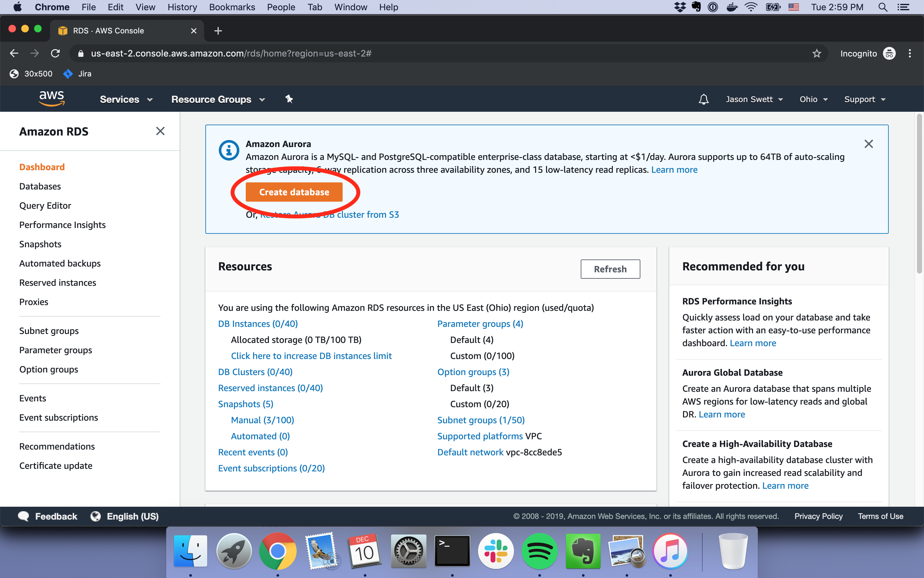924x578 pixels.
Task: Open the Bookmarks menu in menu bar
Action: (232, 7)
